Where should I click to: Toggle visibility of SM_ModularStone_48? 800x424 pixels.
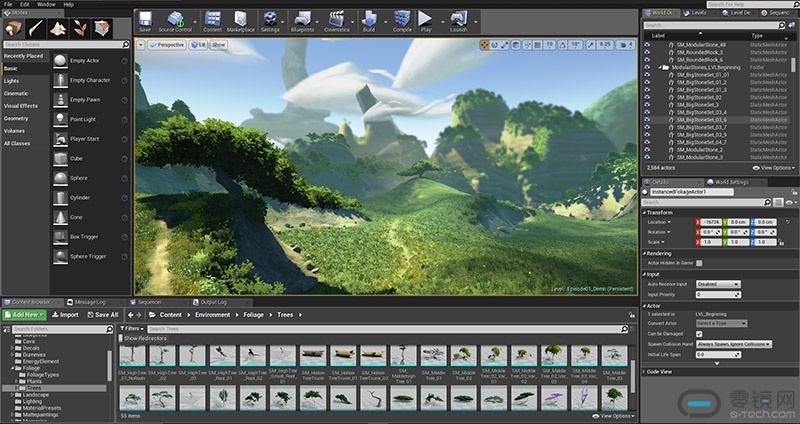647,45
